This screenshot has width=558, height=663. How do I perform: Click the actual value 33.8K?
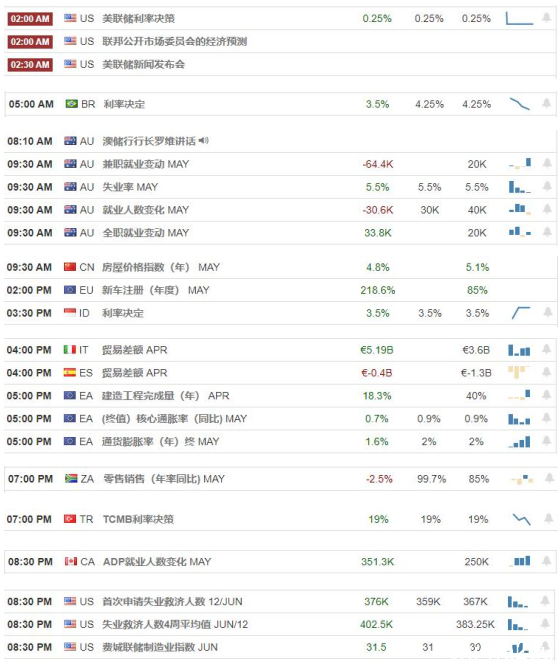[x=378, y=233]
